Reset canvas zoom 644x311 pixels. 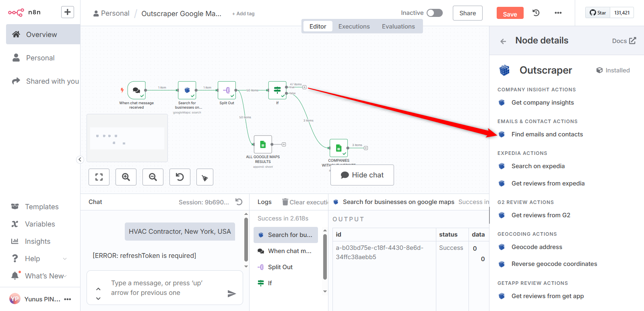(x=180, y=177)
